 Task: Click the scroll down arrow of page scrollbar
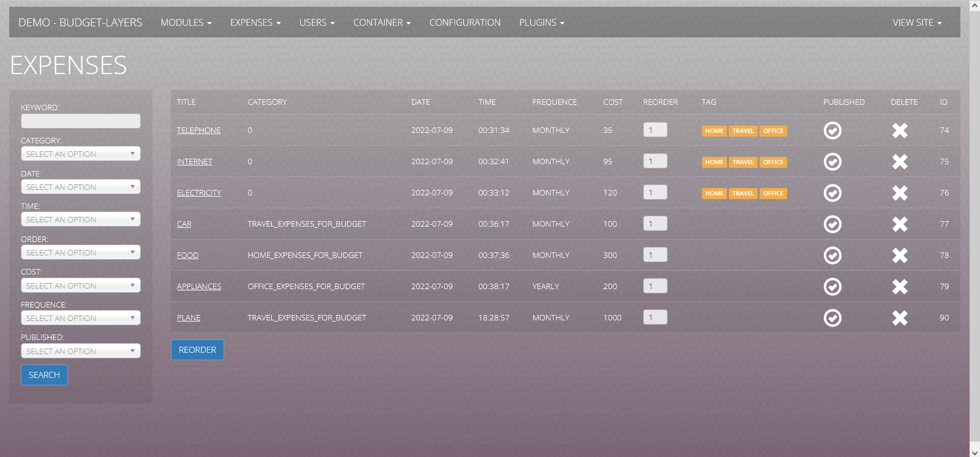click(x=974, y=452)
